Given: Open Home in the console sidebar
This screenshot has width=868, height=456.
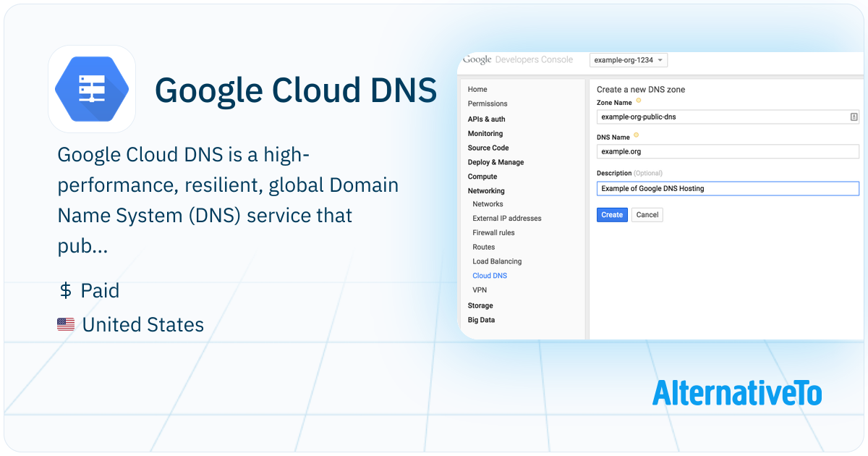Looking at the screenshot, I should click(477, 89).
